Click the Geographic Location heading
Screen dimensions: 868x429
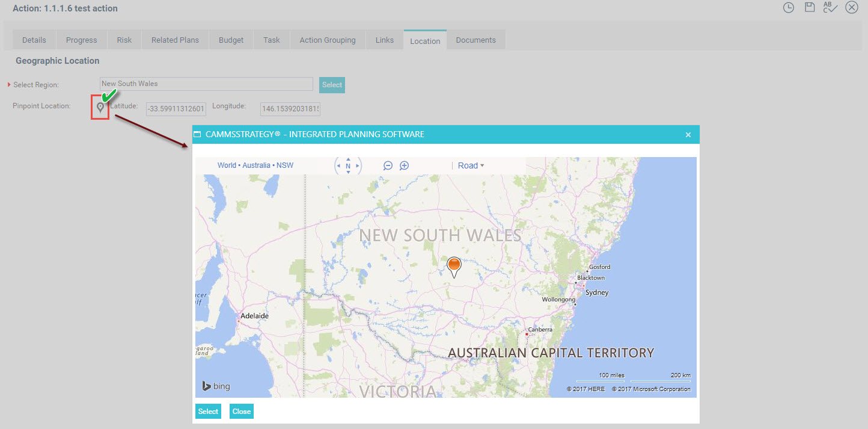(x=58, y=61)
